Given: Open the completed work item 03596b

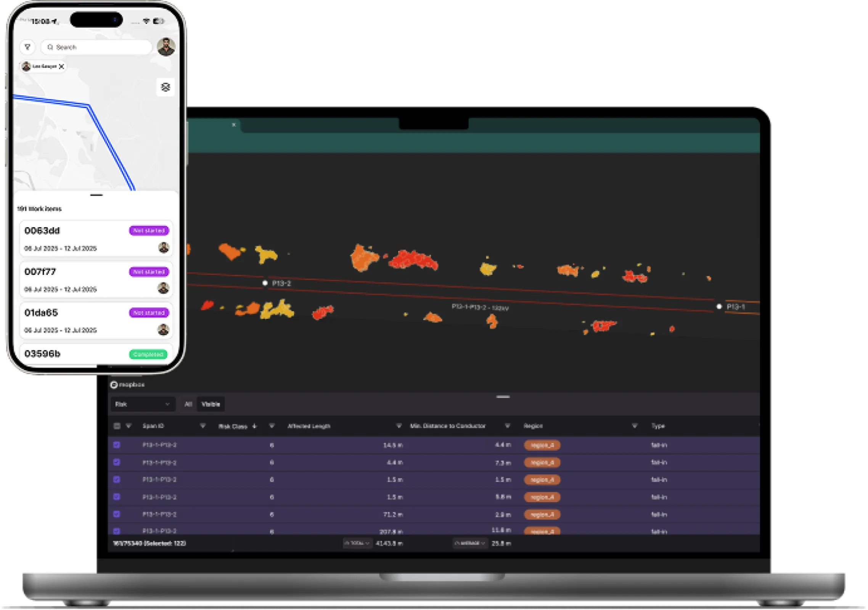Looking at the screenshot, I should [x=96, y=354].
